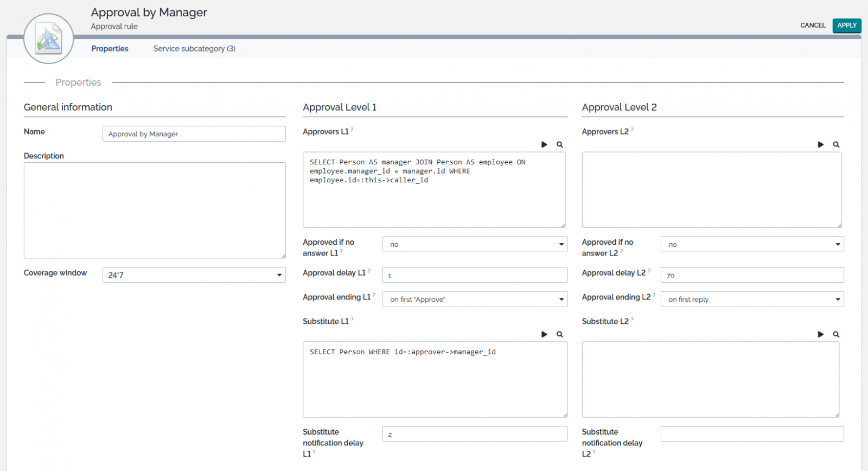Click the Approval rule class icon
The image size is (868, 471).
(49, 39)
